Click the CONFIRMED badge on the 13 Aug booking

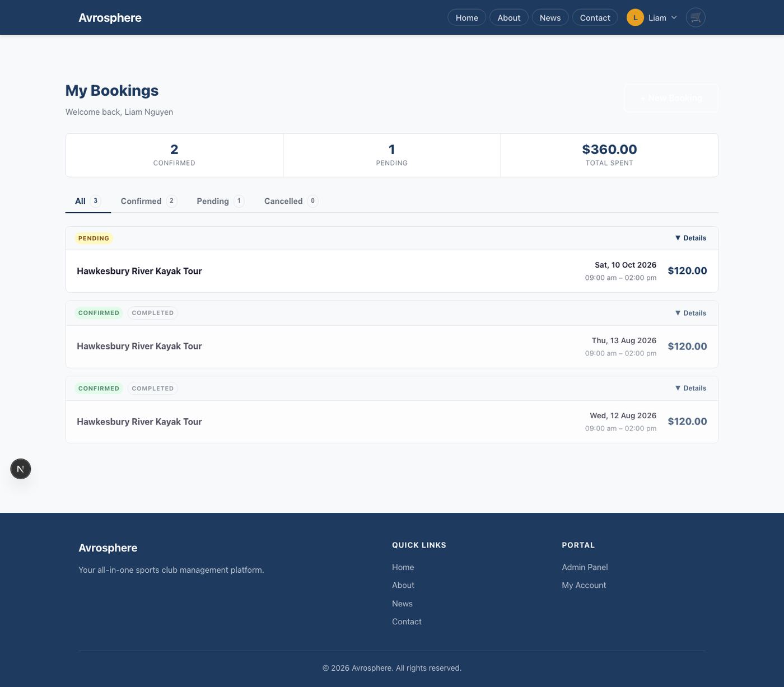(x=99, y=313)
